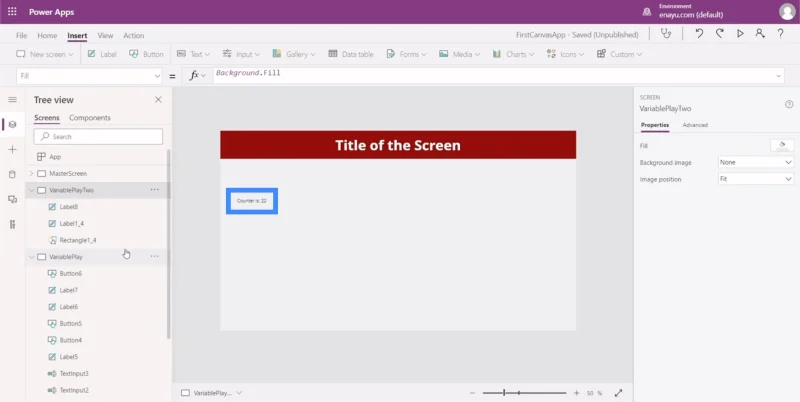This screenshot has height=402, width=800.
Task: Open the Action tab
Action: coord(134,36)
